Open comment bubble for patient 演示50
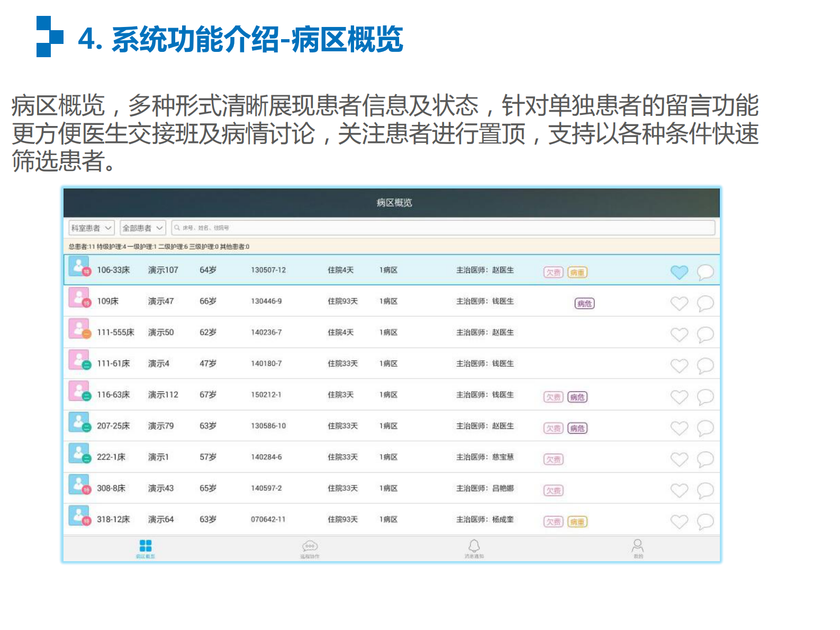This screenshot has height=630, width=840. pos(705,335)
